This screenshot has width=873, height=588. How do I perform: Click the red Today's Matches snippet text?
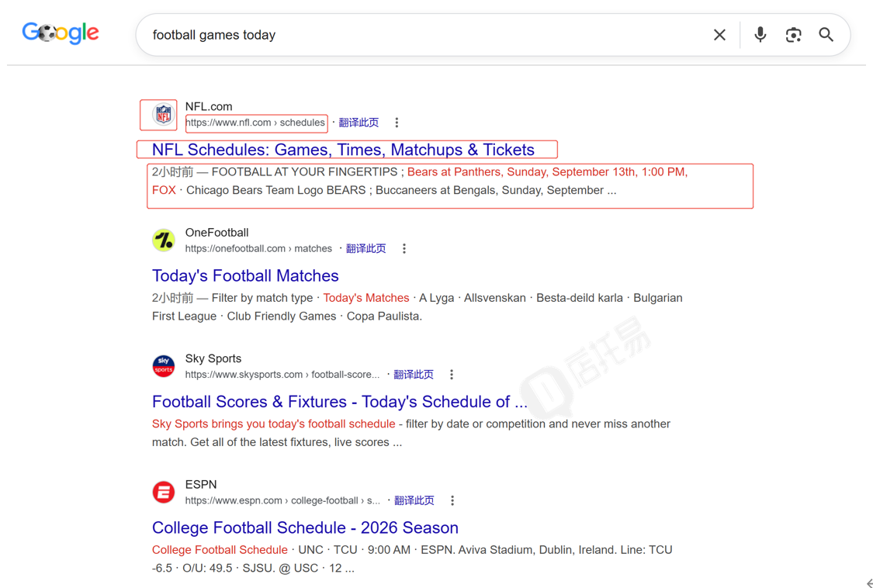tap(365, 298)
